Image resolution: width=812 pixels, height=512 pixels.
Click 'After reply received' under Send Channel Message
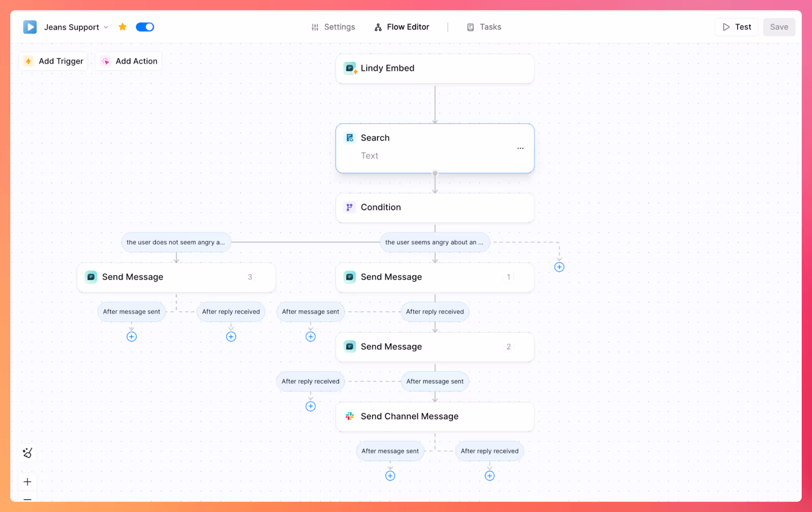pyautogui.click(x=490, y=451)
